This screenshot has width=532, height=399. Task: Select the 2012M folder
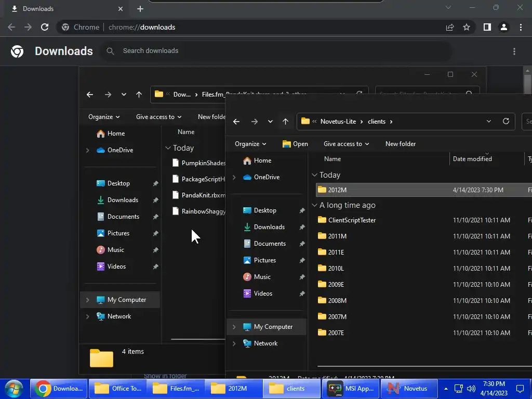(x=423, y=190)
